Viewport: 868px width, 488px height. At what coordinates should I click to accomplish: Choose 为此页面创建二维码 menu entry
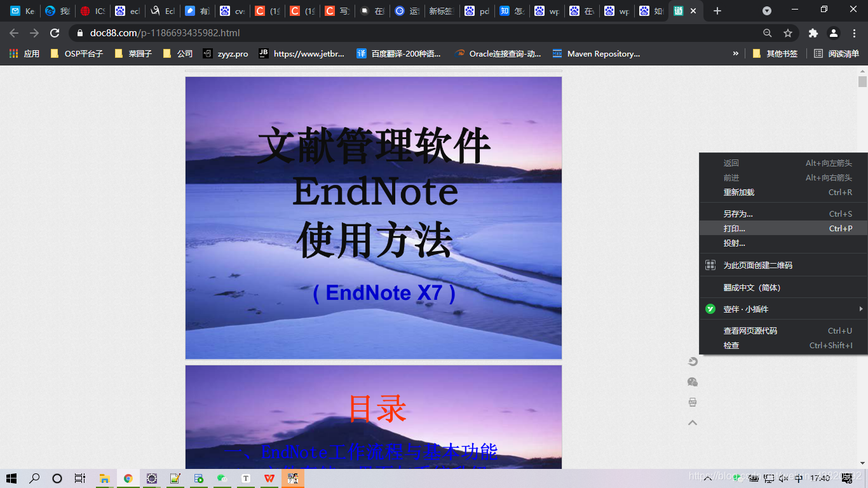click(783, 265)
